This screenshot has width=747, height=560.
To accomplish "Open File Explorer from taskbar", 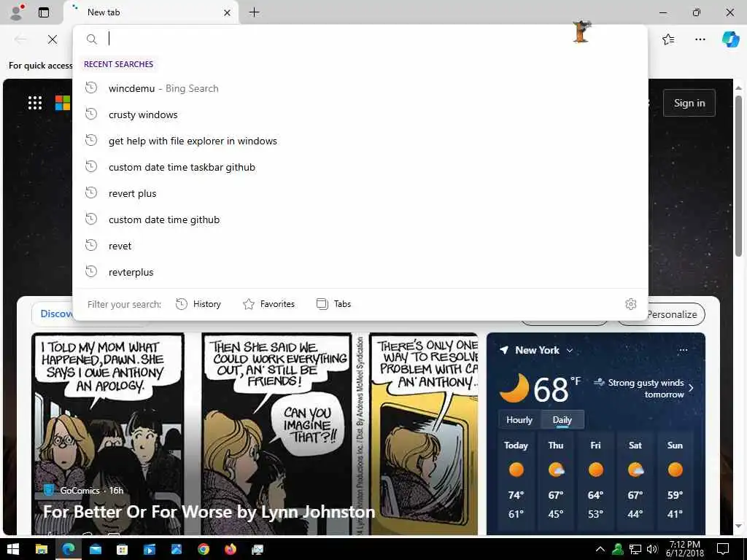I will [42, 549].
